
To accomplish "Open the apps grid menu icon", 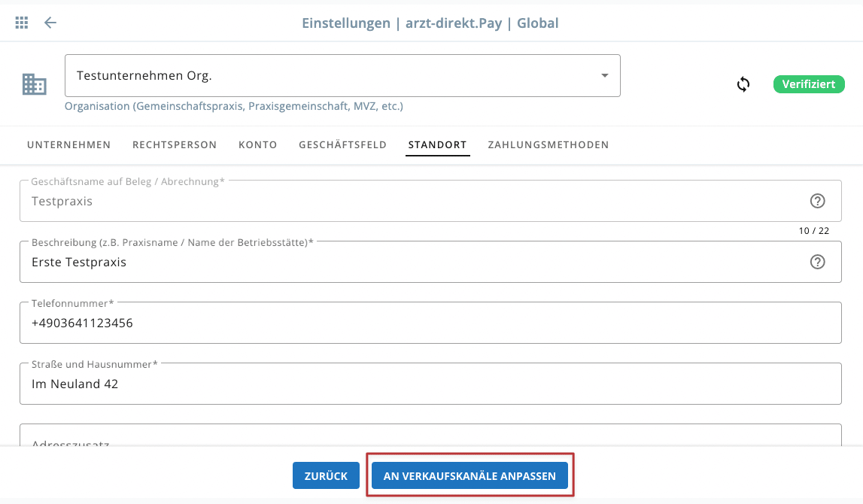I will pos(22,23).
